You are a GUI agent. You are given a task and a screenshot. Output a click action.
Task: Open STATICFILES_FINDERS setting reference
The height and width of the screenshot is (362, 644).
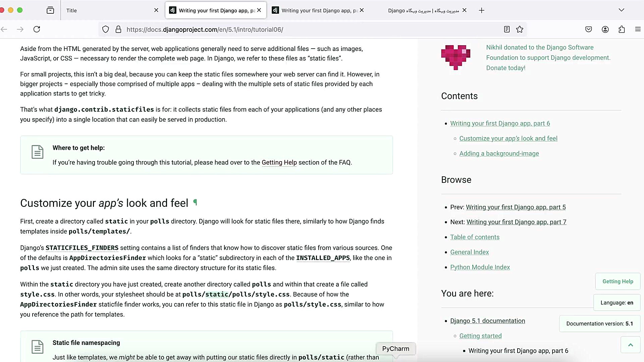coord(82,248)
